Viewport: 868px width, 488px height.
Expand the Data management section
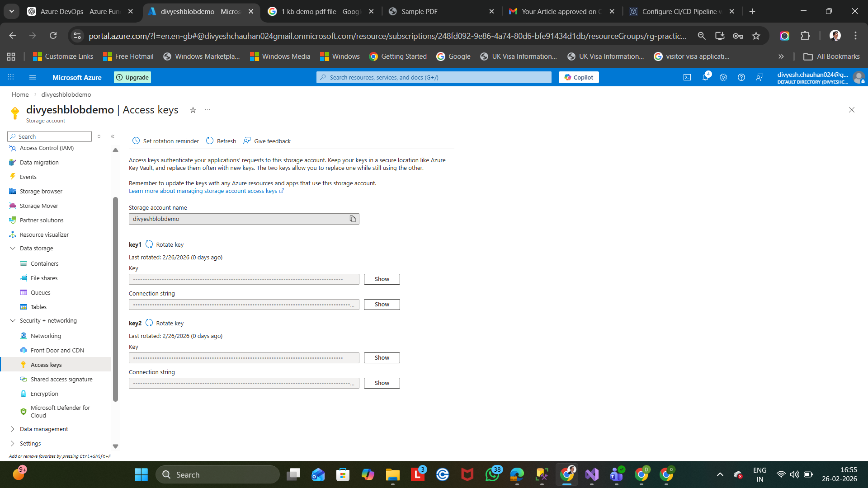[x=13, y=429]
